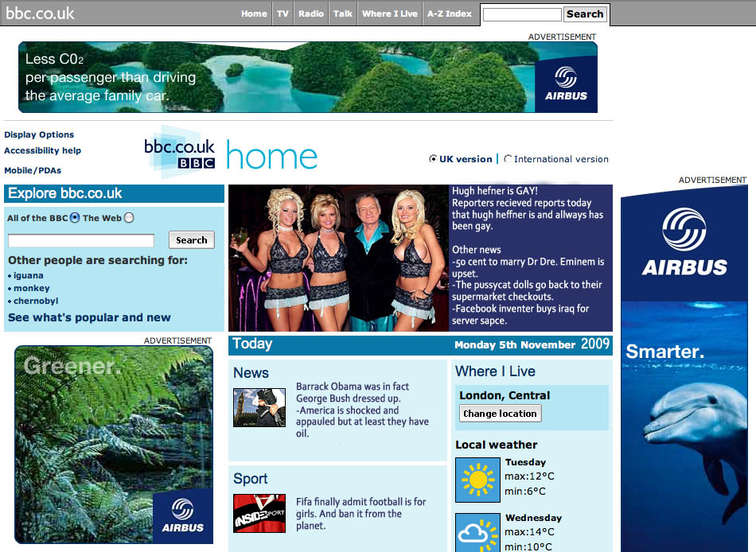The height and width of the screenshot is (552, 756).
Task: Switch to the Radio section
Action: click(310, 14)
